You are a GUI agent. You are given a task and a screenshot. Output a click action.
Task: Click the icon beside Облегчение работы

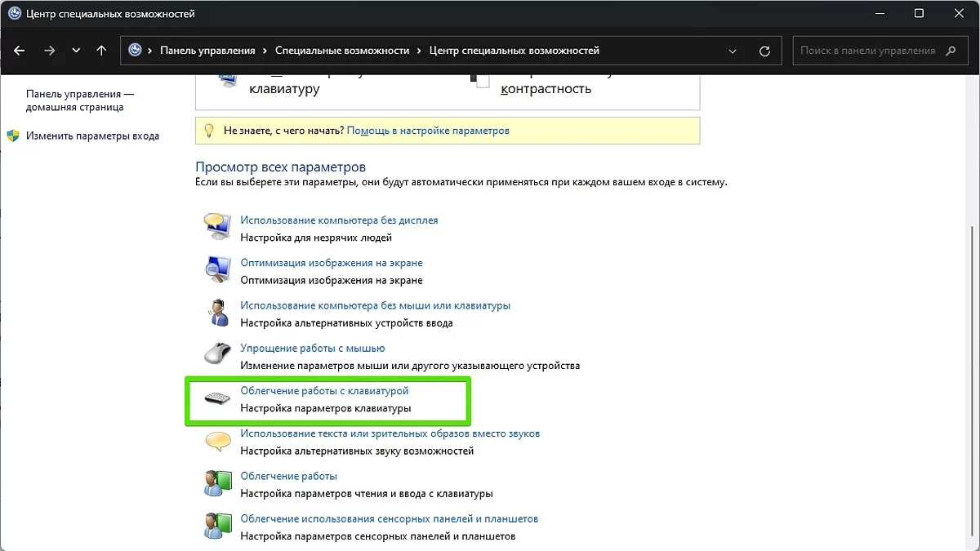click(217, 483)
